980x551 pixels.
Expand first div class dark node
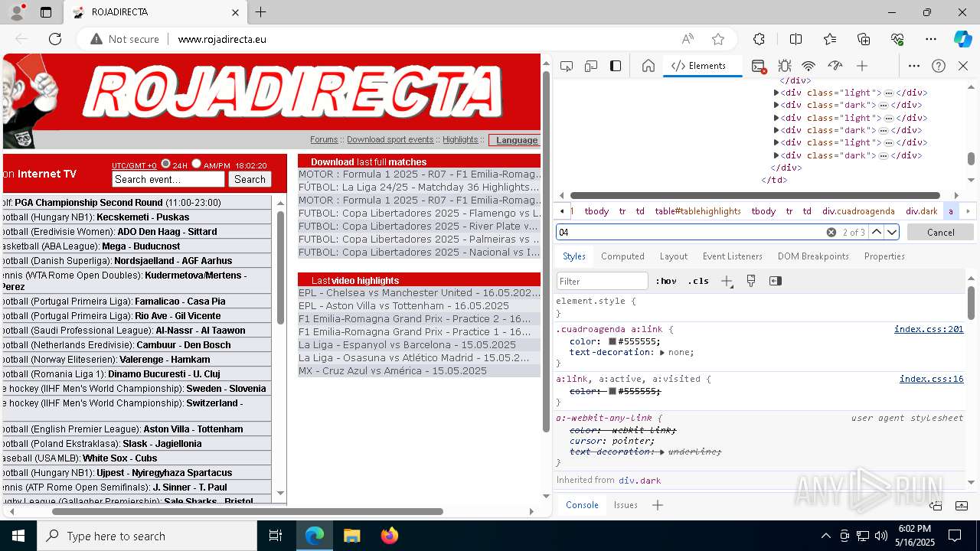pyautogui.click(x=776, y=105)
